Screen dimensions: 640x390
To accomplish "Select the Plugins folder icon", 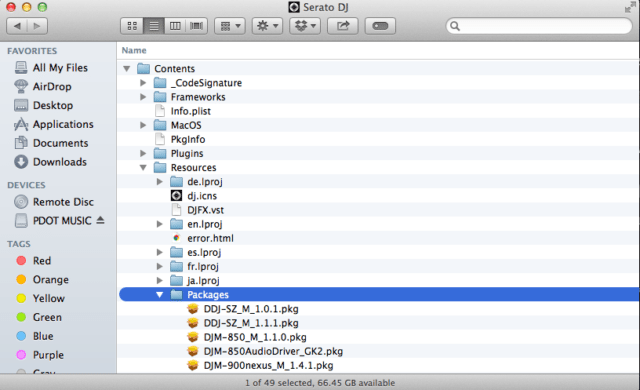I will click(160, 153).
